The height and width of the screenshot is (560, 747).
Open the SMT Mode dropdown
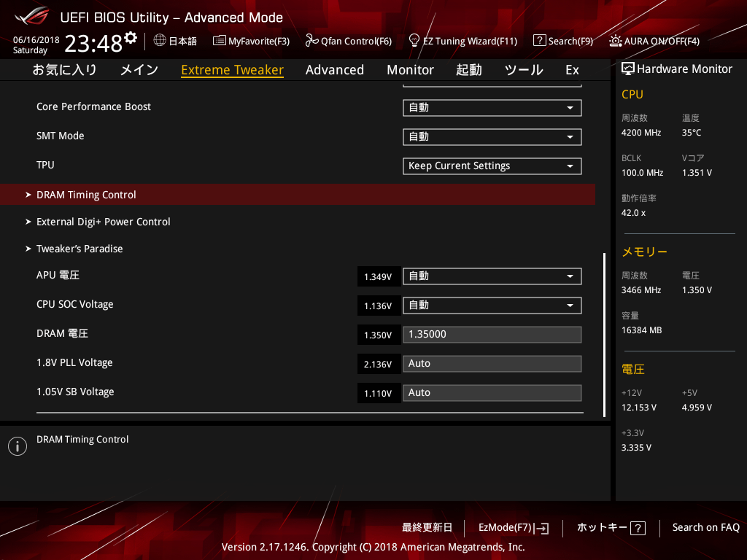(492, 137)
